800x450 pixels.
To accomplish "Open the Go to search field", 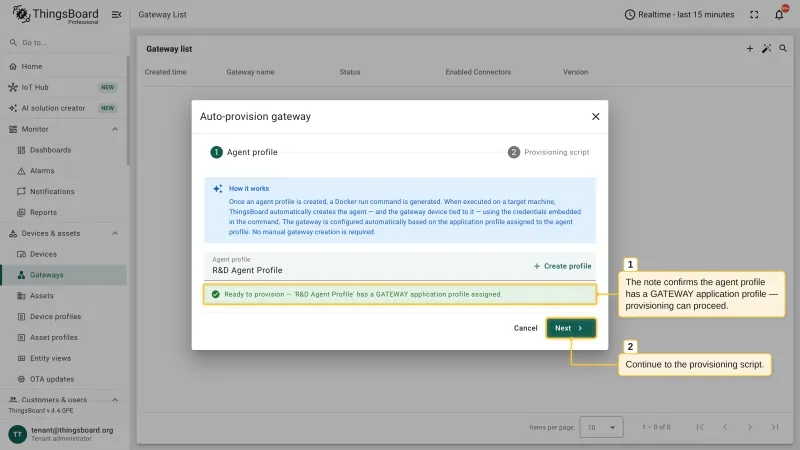I will point(64,42).
